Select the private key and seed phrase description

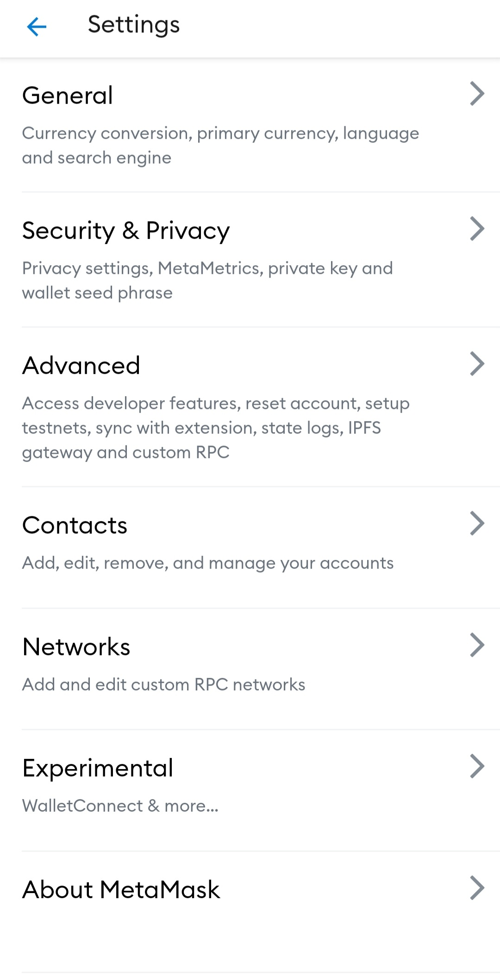[x=207, y=280]
